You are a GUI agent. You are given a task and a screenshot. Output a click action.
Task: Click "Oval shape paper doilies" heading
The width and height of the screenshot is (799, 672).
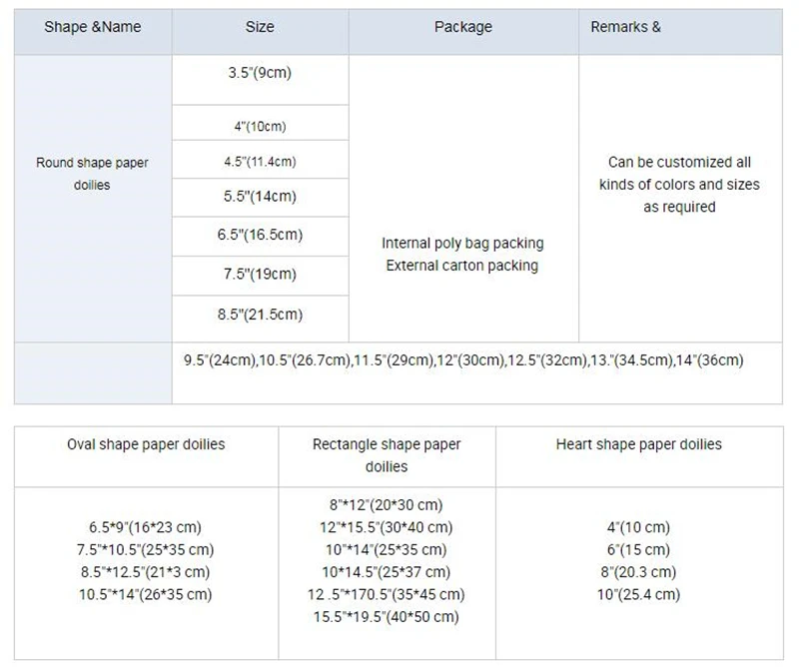click(x=146, y=444)
